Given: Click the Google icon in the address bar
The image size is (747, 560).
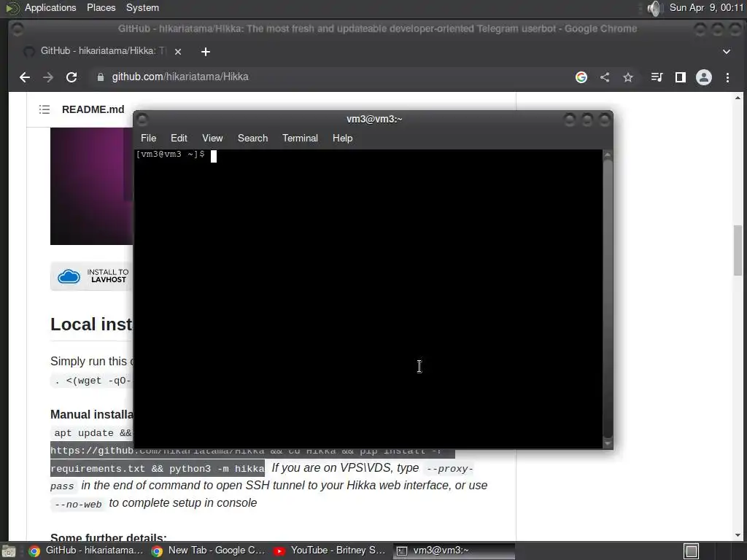Looking at the screenshot, I should coord(581,77).
